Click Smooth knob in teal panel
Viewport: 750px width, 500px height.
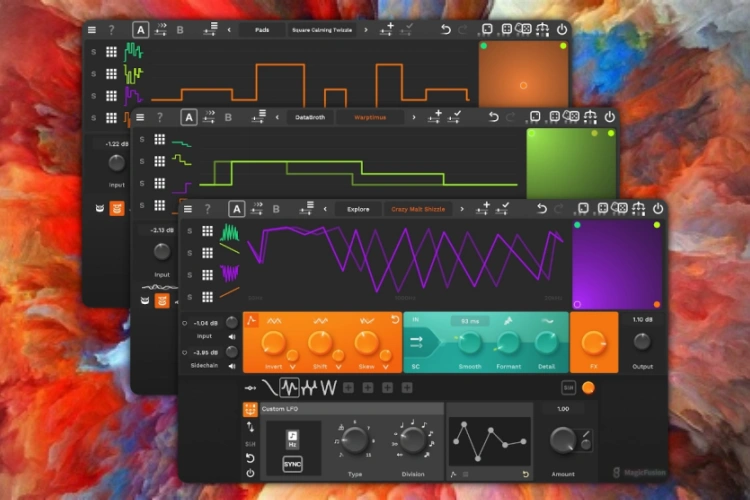click(469, 343)
